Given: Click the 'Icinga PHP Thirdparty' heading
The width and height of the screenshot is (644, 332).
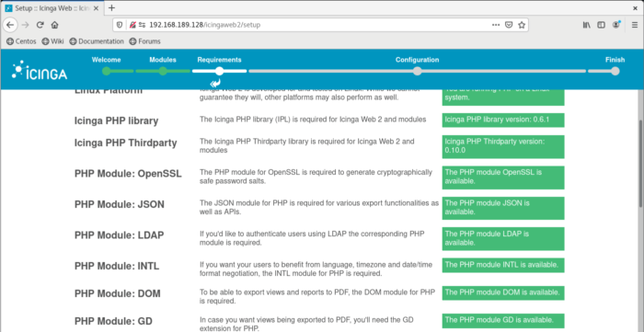Looking at the screenshot, I should pos(126,143).
